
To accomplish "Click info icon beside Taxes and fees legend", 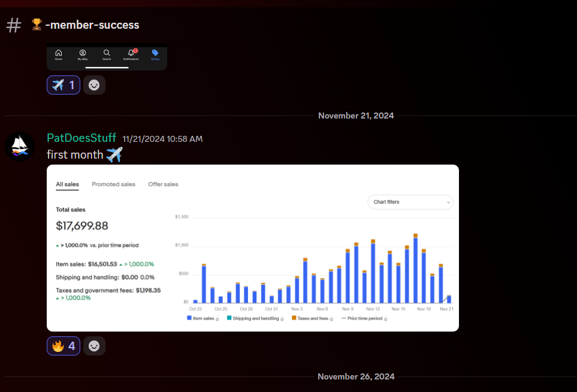I will (331, 319).
